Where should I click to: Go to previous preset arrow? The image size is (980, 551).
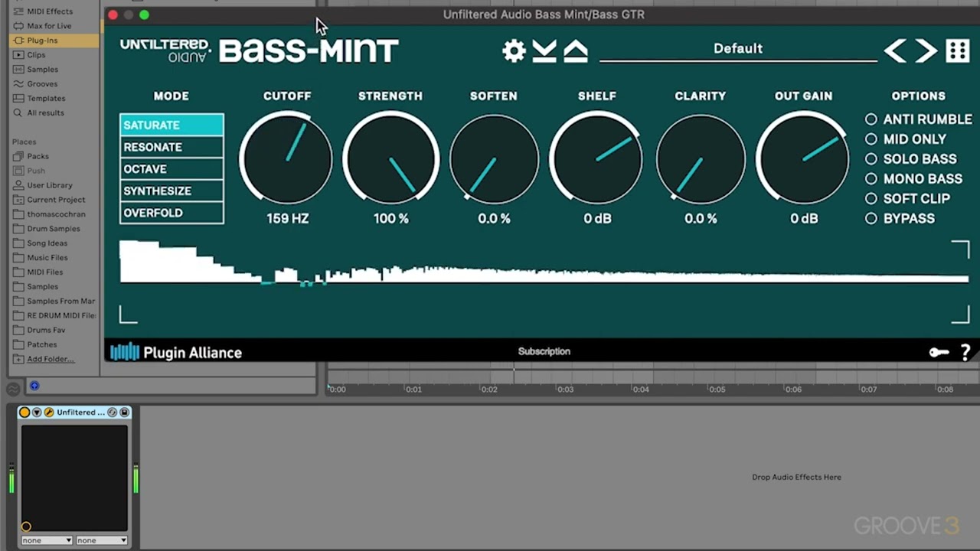click(x=895, y=51)
